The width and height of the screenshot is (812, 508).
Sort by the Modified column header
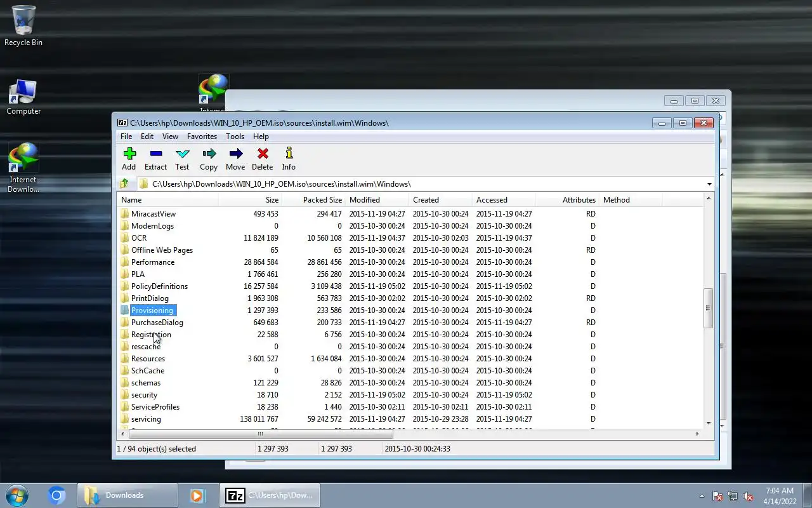pos(377,200)
